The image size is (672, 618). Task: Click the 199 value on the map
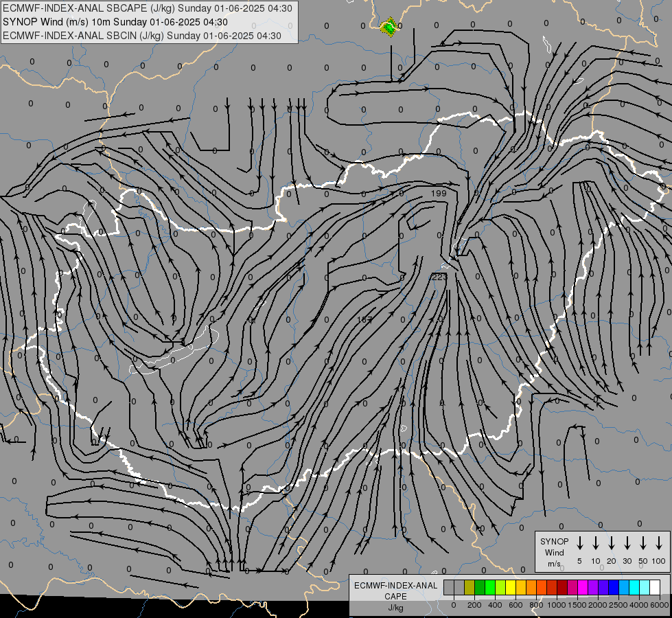[x=439, y=194]
